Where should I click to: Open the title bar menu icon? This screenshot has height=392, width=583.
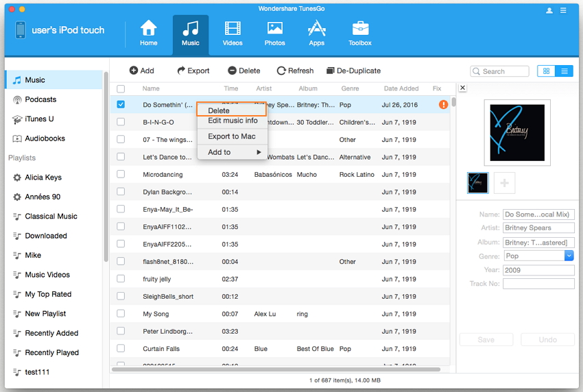pyautogui.click(x=564, y=10)
